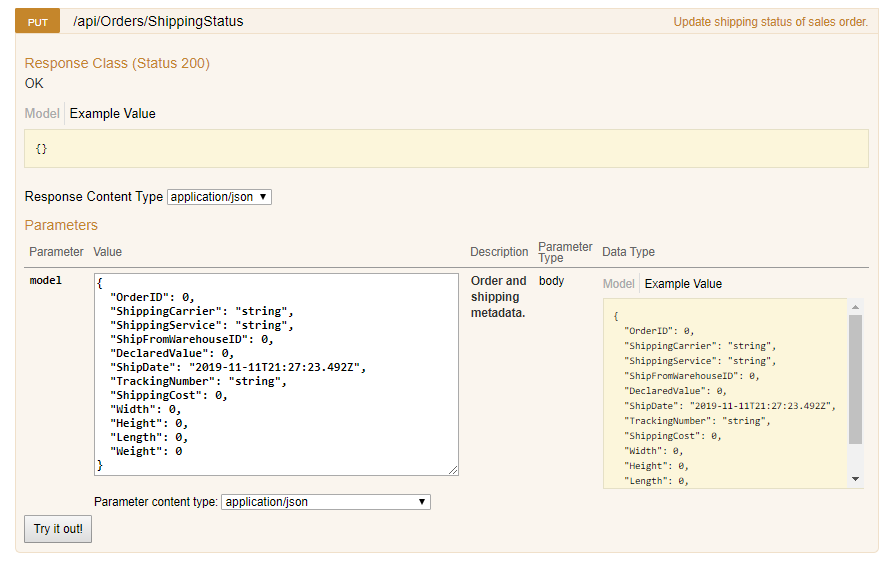Click the 'Parameter' column header

(56, 252)
